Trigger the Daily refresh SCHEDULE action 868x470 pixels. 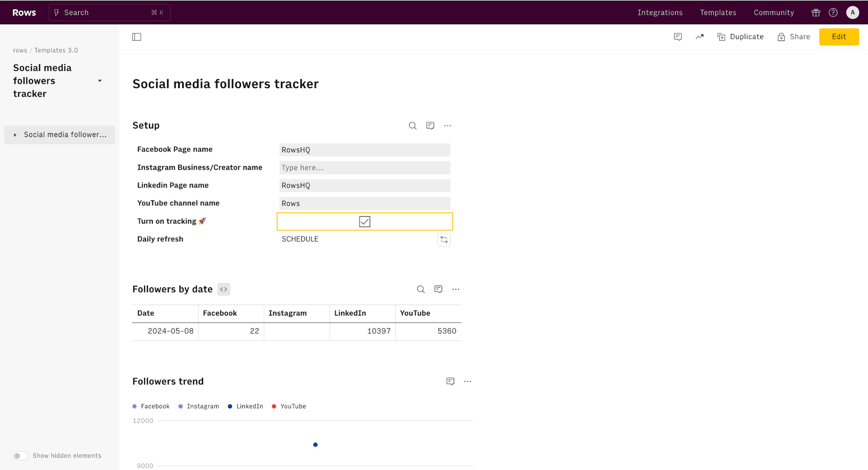pyautogui.click(x=444, y=240)
